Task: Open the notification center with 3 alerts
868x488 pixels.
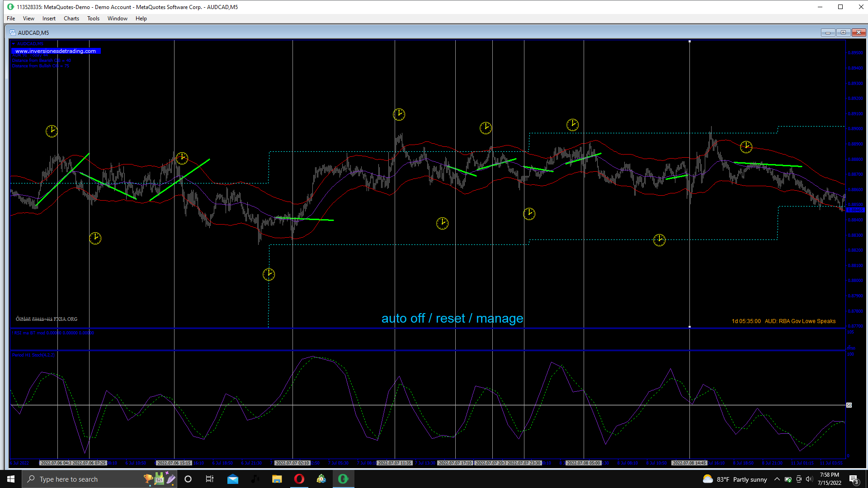Action: click(854, 479)
